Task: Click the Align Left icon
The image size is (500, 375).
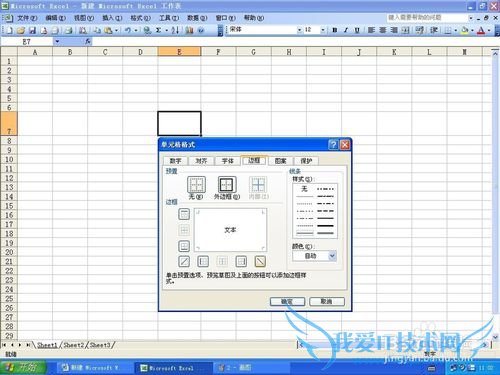Action: coord(371,30)
